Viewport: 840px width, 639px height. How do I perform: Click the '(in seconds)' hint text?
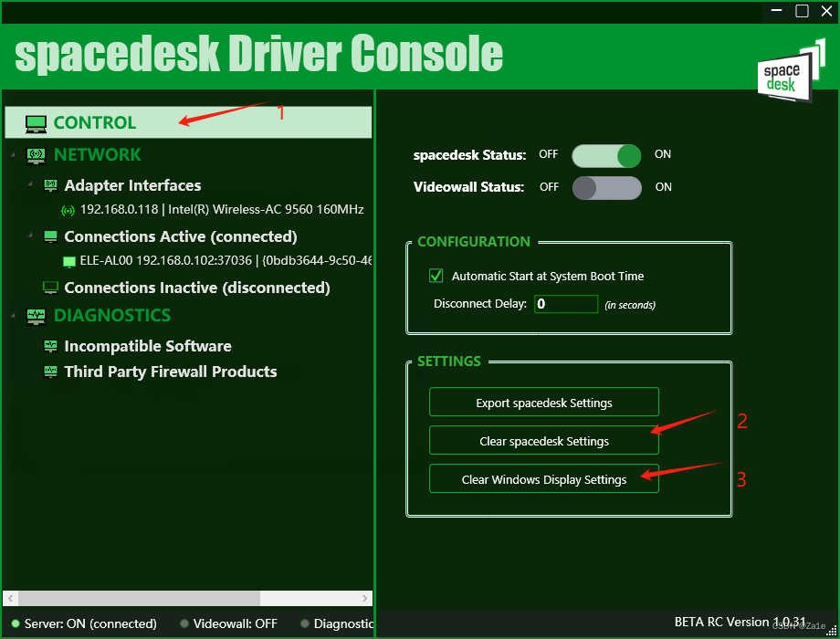[630, 305]
